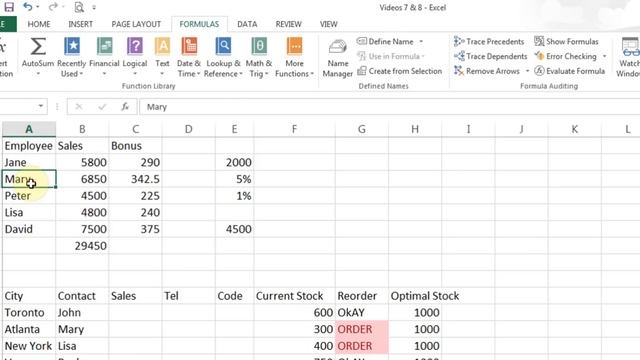Click the Redo arrow icon

pyautogui.click(x=53, y=7)
